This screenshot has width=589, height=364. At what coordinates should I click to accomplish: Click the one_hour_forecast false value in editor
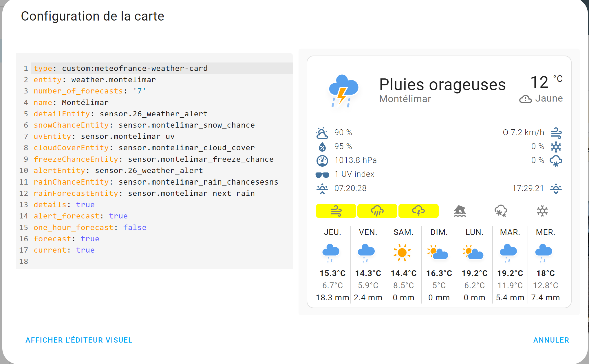(x=135, y=227)
